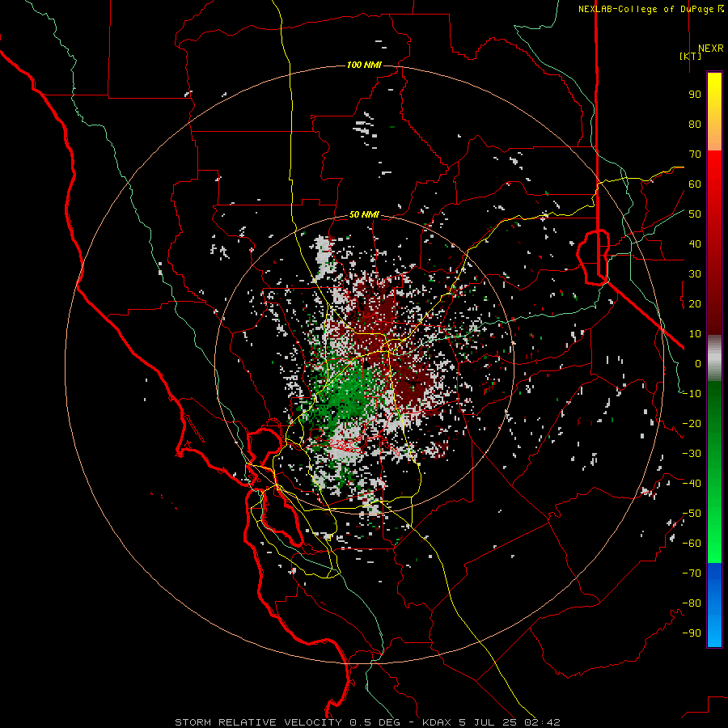
Task: Click the 0 knots scale label
Action: (698, 363)
